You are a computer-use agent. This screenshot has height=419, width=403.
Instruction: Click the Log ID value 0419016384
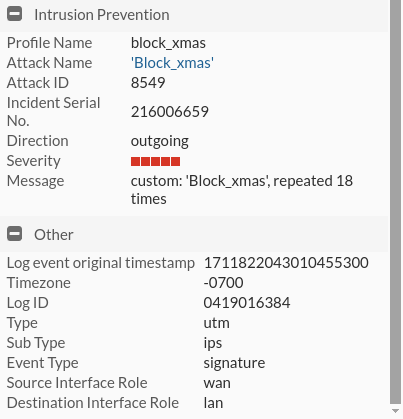pyautogui.click(x=247, y=303)
